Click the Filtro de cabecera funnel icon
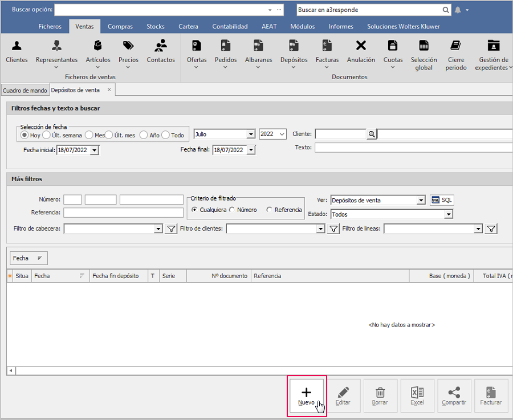Screen dimensions: 513x420 [171, 229]
